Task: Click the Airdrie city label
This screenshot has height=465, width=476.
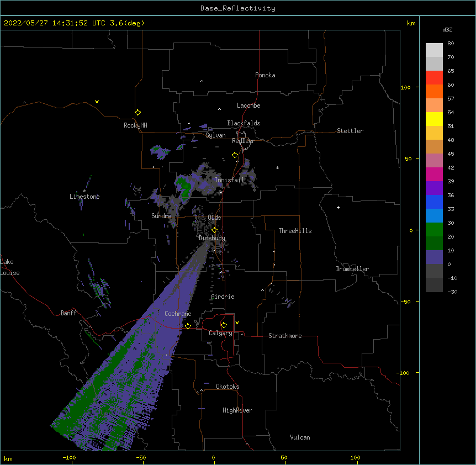Action: [x=223, y=297]
